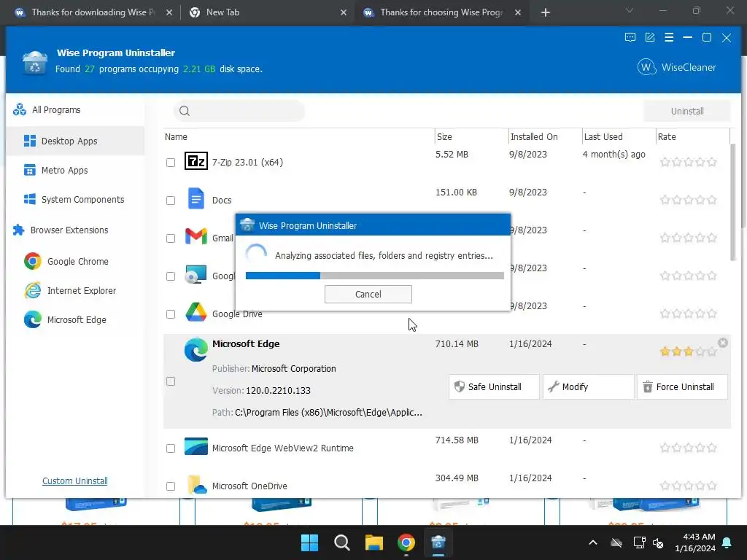Screen dimensions: 747x560
Task: Check the Gmail row checkbox
Action: click(x=171, y=238)
